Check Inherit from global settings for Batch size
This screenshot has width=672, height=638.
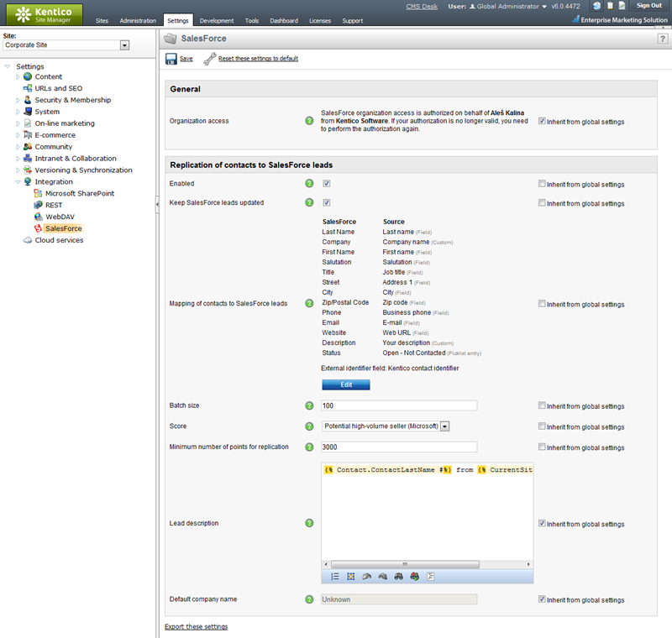tap(542, 405)
